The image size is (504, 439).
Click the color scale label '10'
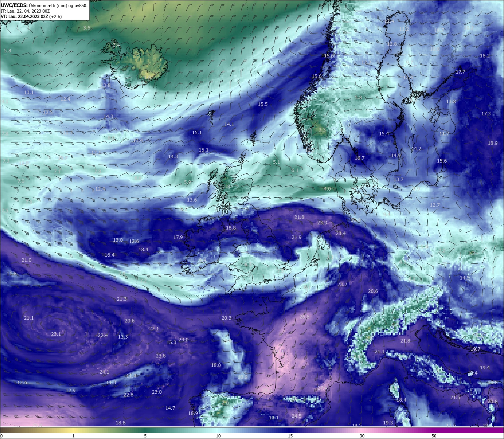[218, 436]
